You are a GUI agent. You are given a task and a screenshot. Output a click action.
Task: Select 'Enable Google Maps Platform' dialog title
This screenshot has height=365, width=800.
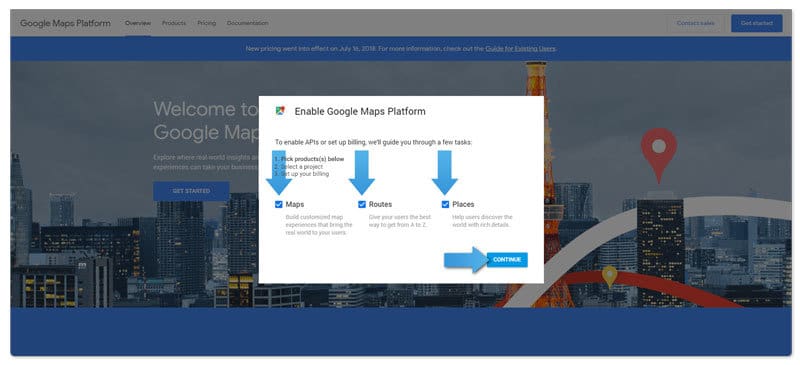(x=360, y=111)
